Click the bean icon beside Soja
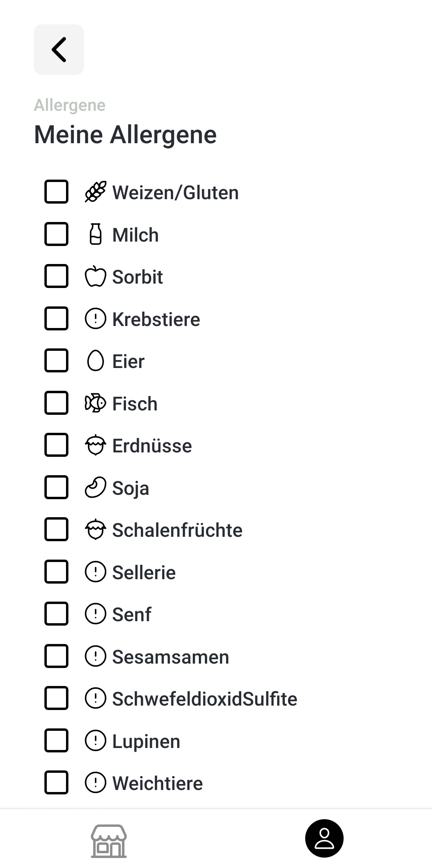The width and height of the screenshot is (432, 868). coord(96,487)
